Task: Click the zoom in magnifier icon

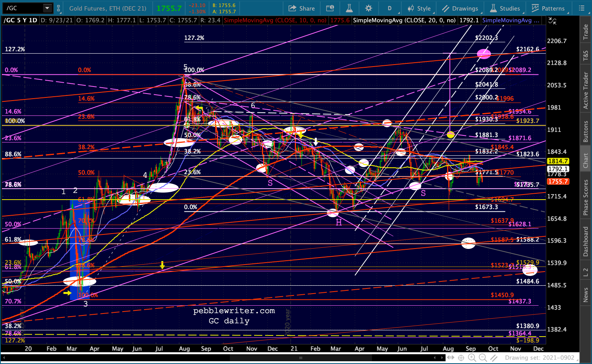Action: click(472, 357)
